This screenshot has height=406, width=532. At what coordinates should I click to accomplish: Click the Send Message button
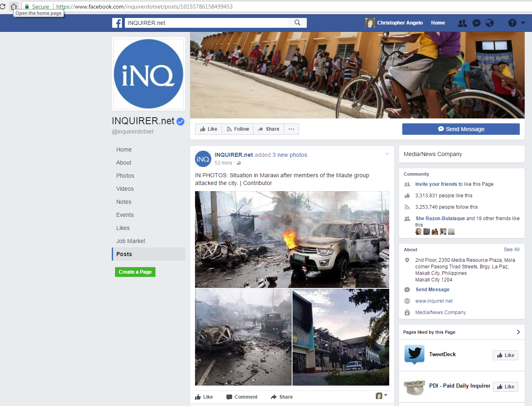461,129
